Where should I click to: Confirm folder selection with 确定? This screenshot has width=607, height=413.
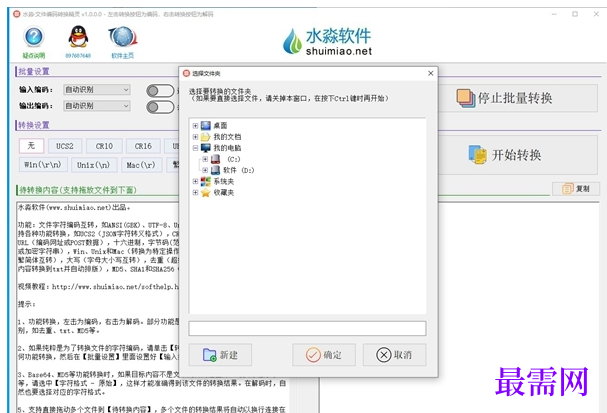[x=324, y=355]
